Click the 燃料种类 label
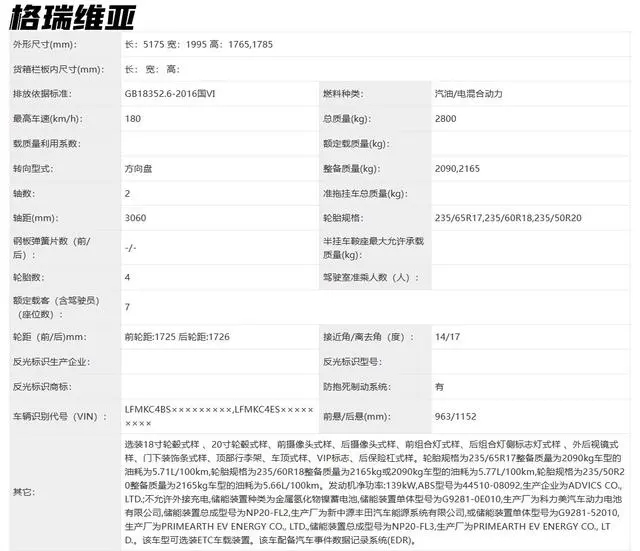 pos(343,94)
